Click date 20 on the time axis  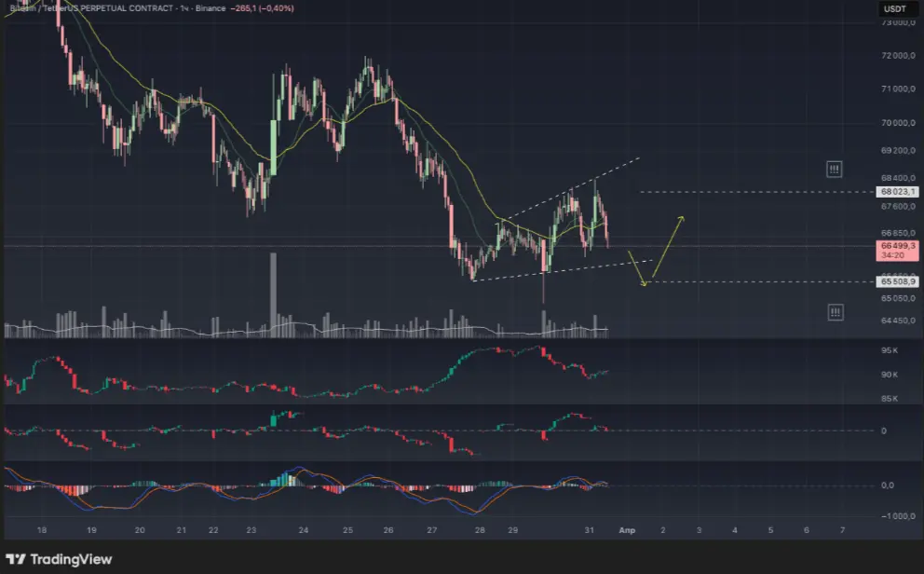[x=140, y=530]
